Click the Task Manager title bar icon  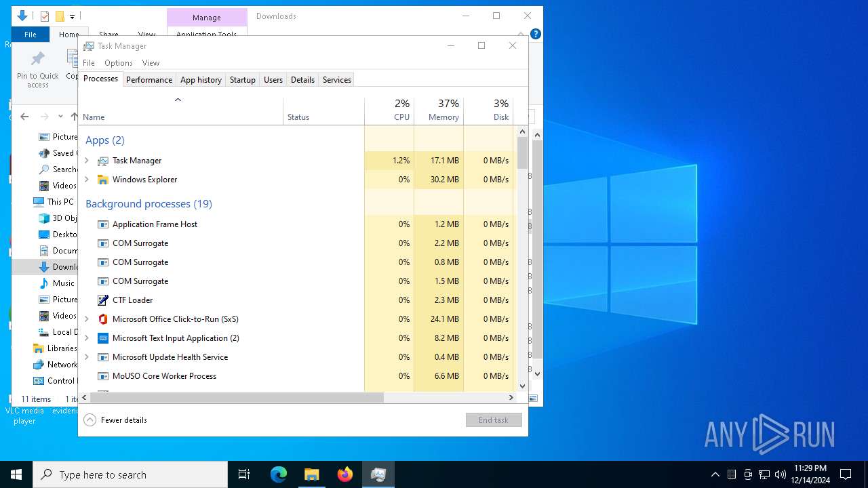pos(89,46)
